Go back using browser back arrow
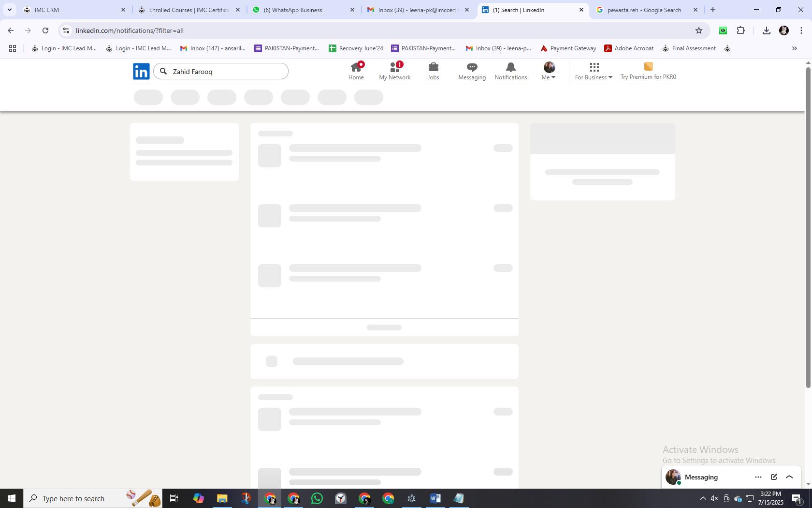The image size is (812, 508). (x=11, y=30)
